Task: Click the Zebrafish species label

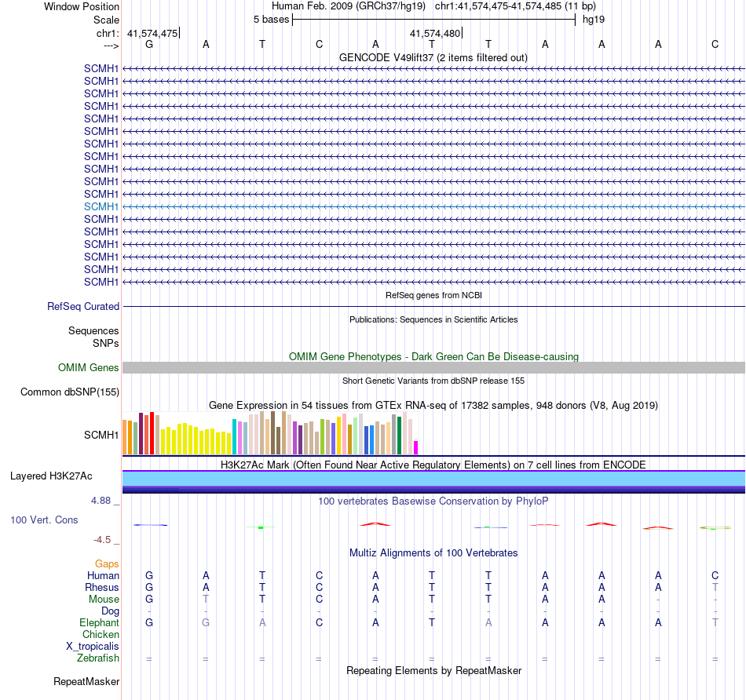Action: [x=98, y=658]
